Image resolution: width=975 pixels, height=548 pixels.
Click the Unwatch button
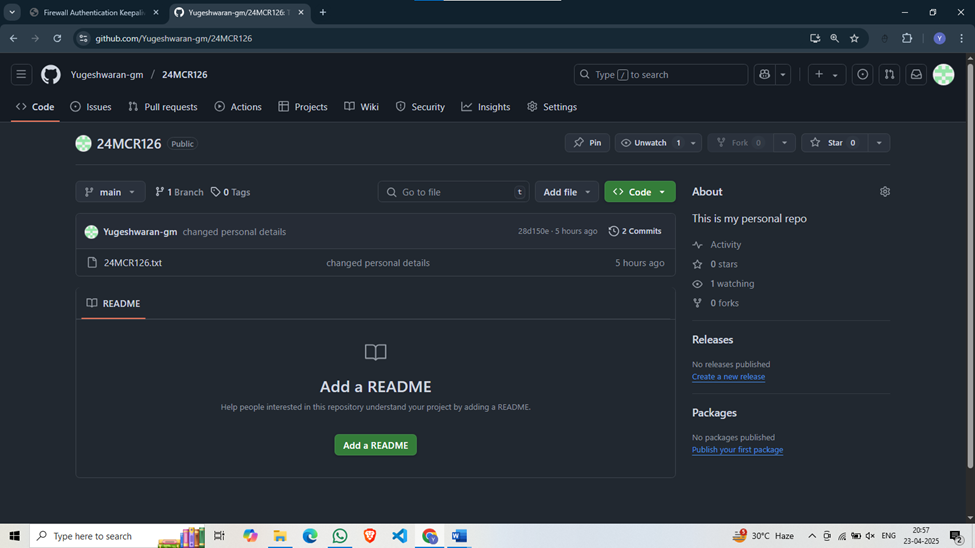click(x=650, y=143)
